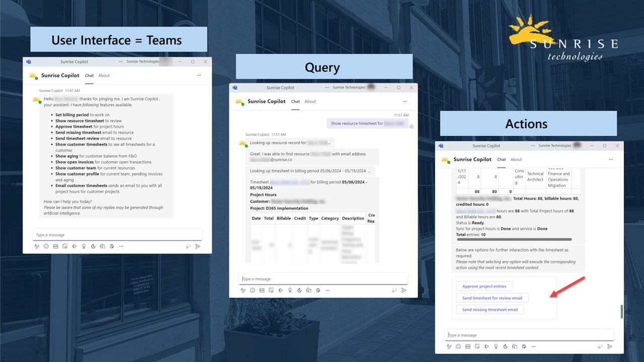Open header more options (…) in Actions window

tap(611, 159)
